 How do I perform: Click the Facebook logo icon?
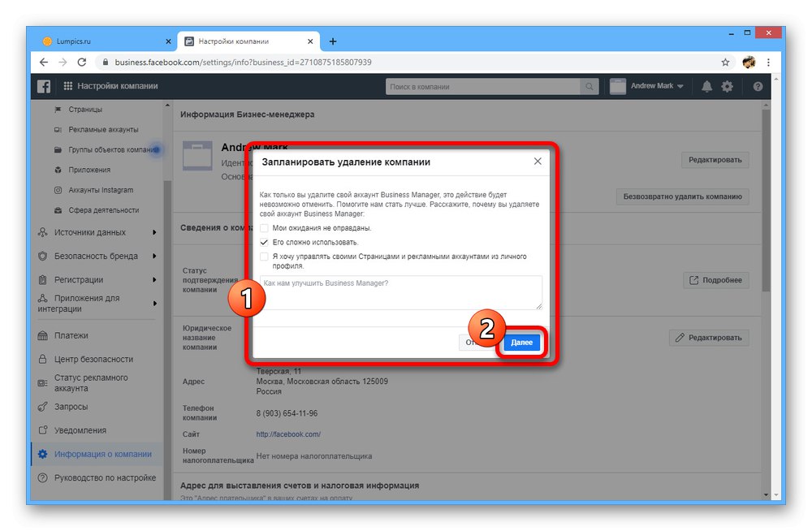(x=44, y=86)
